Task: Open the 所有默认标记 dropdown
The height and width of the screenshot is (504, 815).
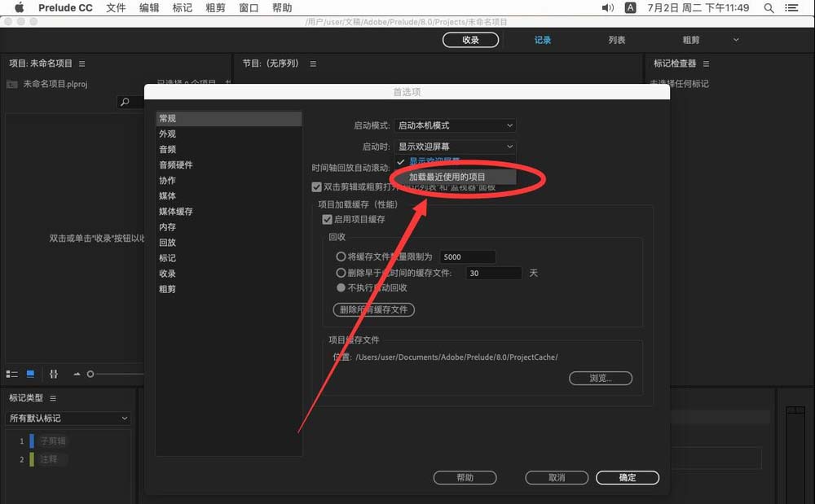Action: coord(68,418)
